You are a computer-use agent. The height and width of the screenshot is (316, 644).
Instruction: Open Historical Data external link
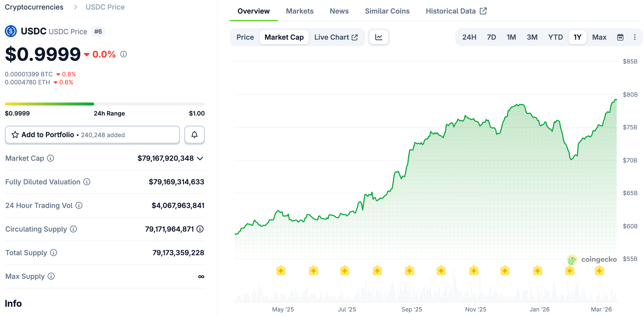456,11
